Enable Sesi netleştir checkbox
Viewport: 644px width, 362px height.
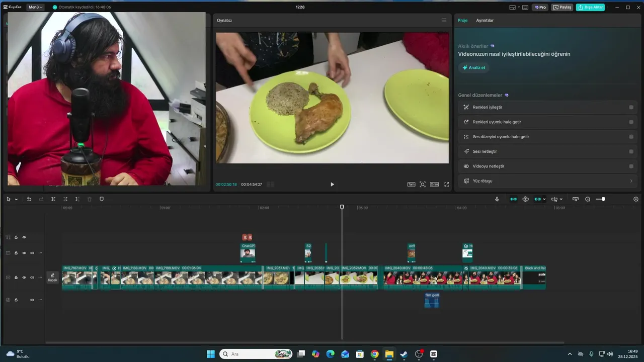click(631, 151)
